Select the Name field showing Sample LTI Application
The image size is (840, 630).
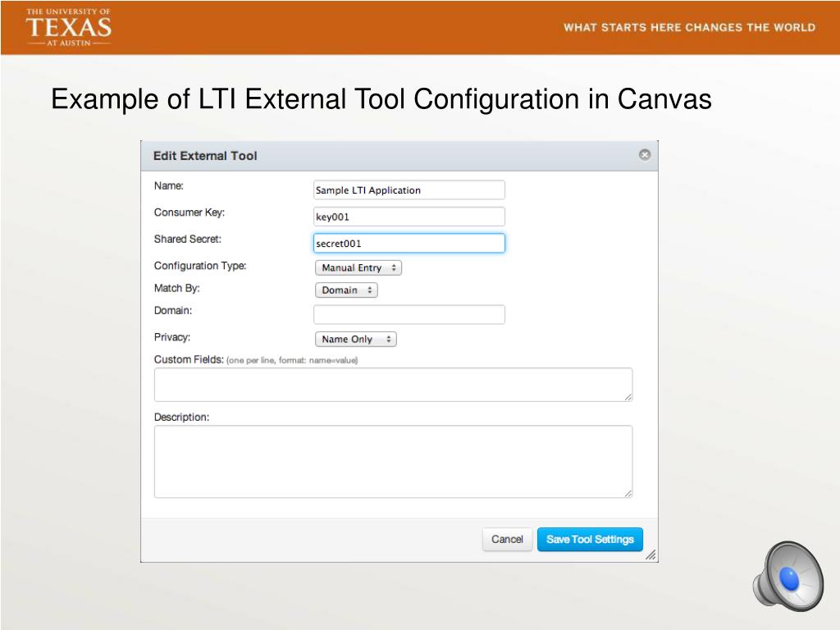pyautogui.click(x=409, y=189)
